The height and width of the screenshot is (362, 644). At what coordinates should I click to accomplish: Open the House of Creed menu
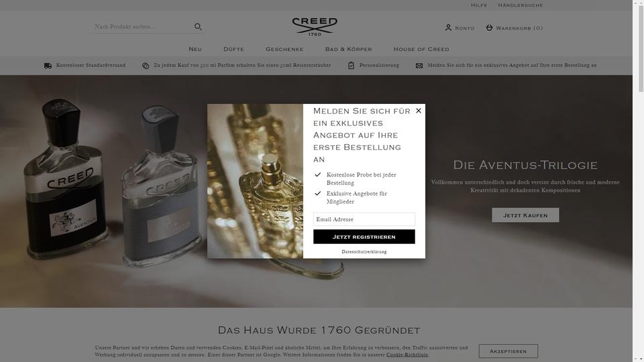coord(421,49)
